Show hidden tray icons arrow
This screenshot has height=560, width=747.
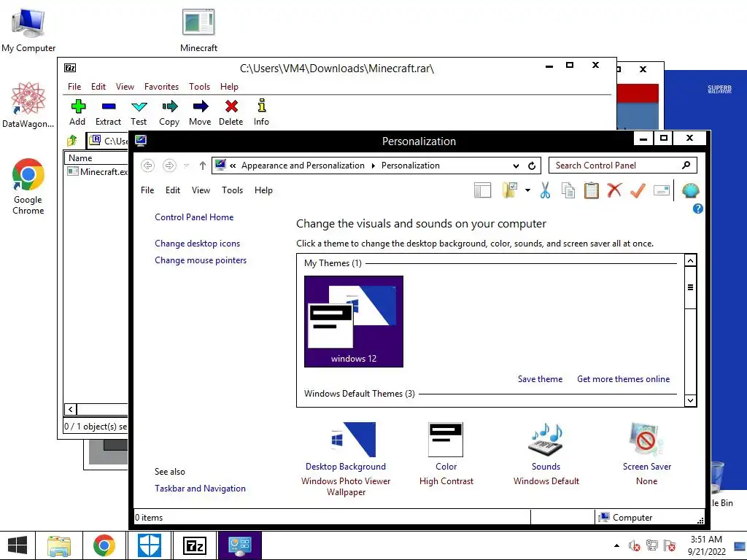pyautogui.click(x=616, y=545)
